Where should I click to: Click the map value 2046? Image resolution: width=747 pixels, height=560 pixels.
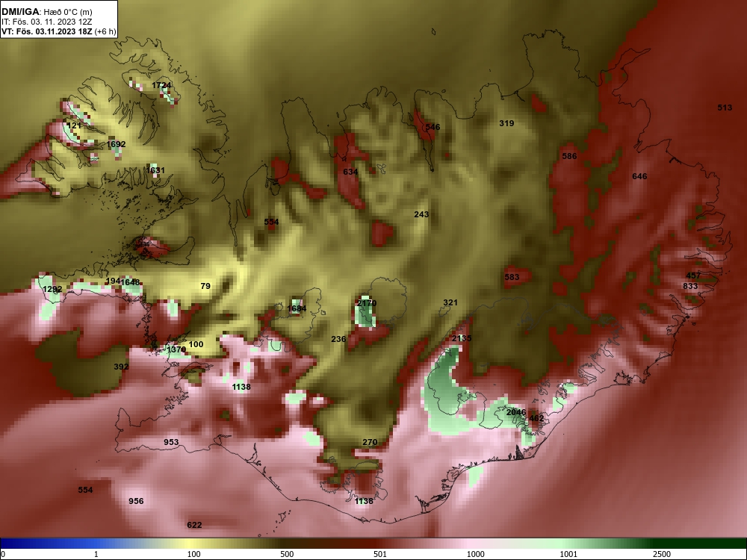pyautogui.click(x=516, y=412)
